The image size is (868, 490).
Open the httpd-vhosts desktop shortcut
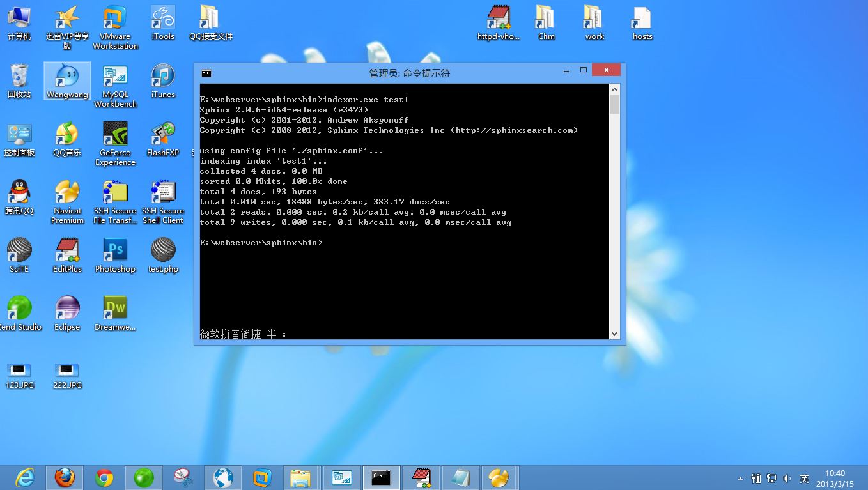[x=499, y=23]
